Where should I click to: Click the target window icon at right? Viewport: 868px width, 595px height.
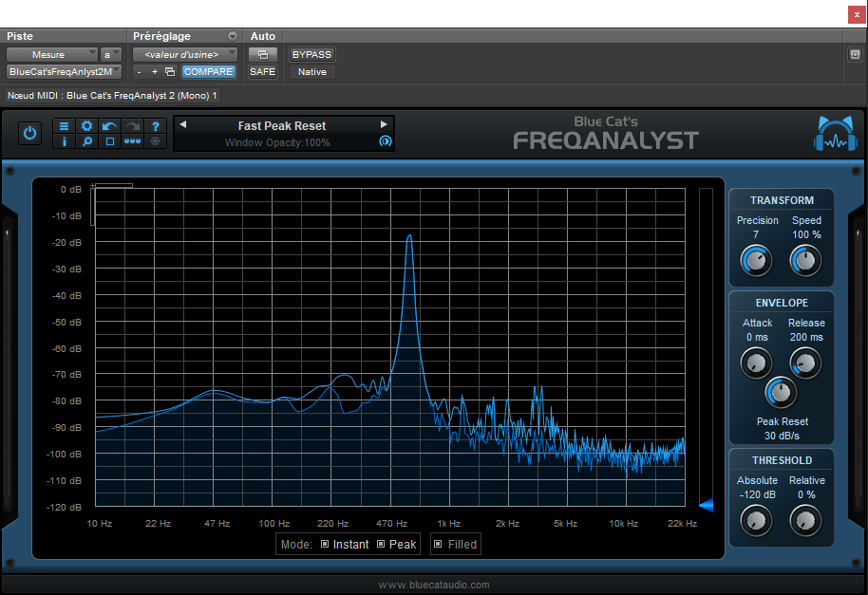(x=856, y=55)
